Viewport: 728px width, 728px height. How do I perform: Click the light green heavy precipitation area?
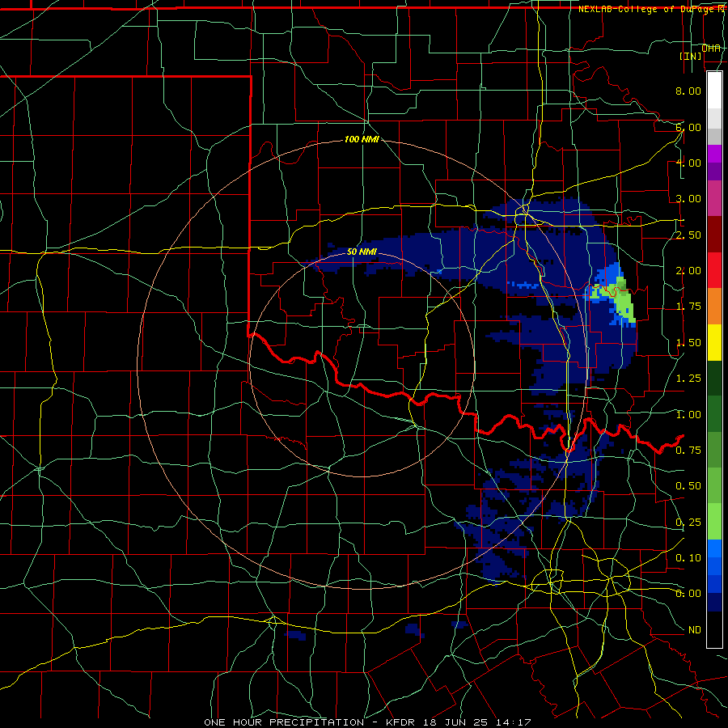[x=623, y=302]
